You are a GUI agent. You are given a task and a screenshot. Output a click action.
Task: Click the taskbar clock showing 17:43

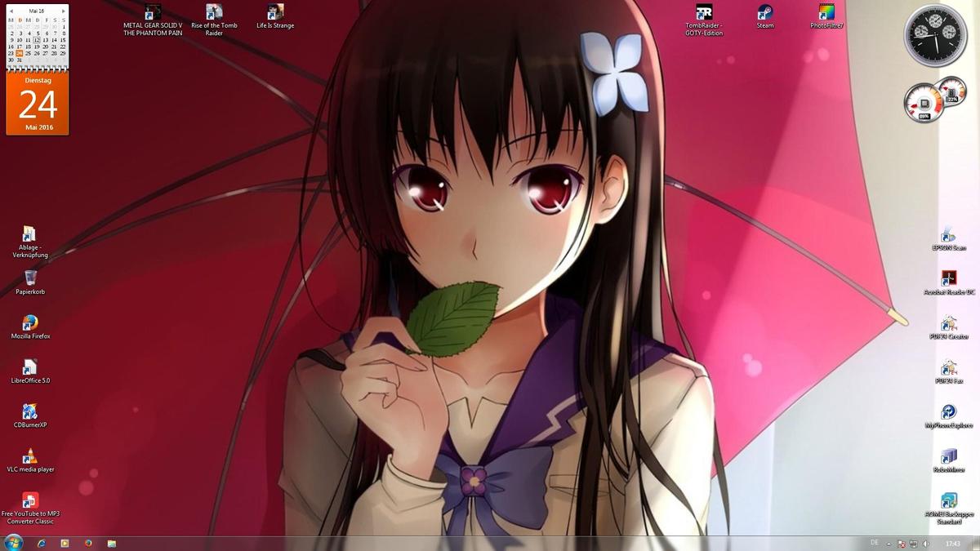pyautogui.click(x=952, y=544)
